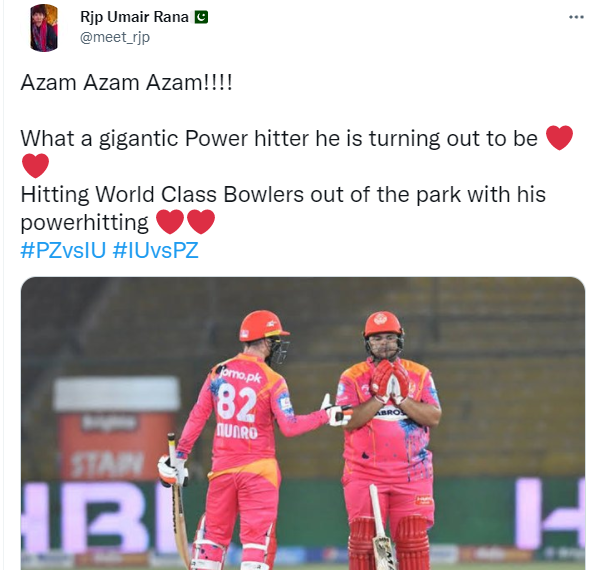Click the Rjp Umair Rana profile avatar

pos(44,28)
